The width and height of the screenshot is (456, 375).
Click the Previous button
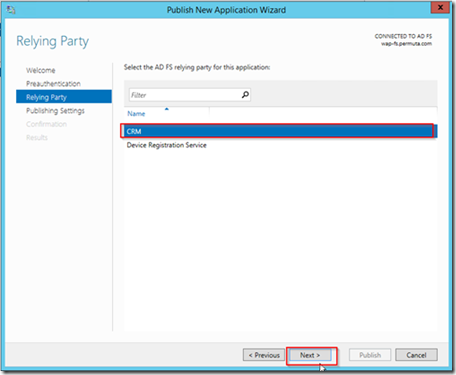pyautogui.click(x=264, y=355)
